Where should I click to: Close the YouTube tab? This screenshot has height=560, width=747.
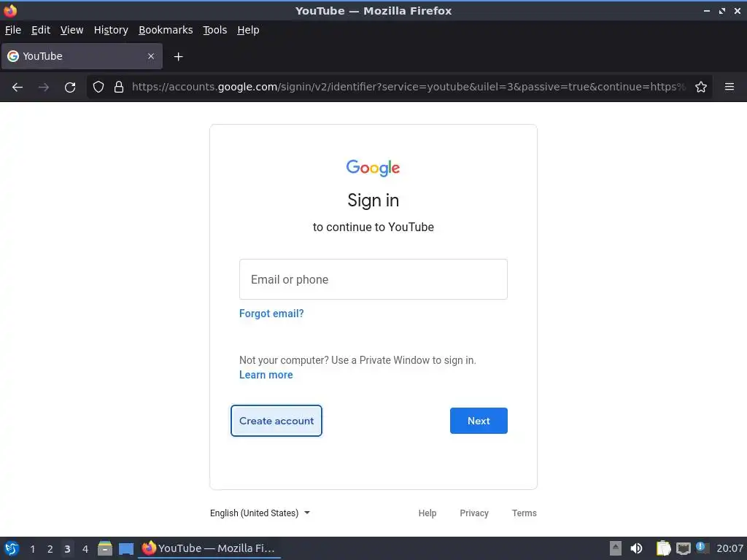pos(151,56)
